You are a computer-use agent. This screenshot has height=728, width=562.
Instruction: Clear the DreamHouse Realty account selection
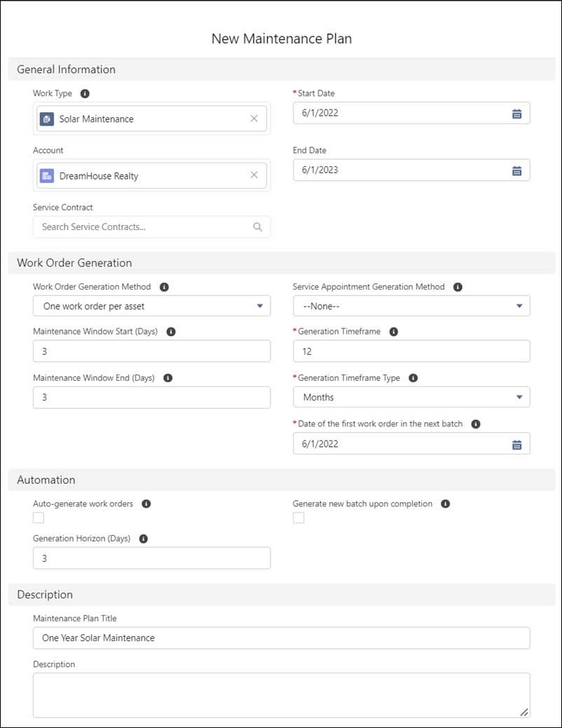coord(254,175)
